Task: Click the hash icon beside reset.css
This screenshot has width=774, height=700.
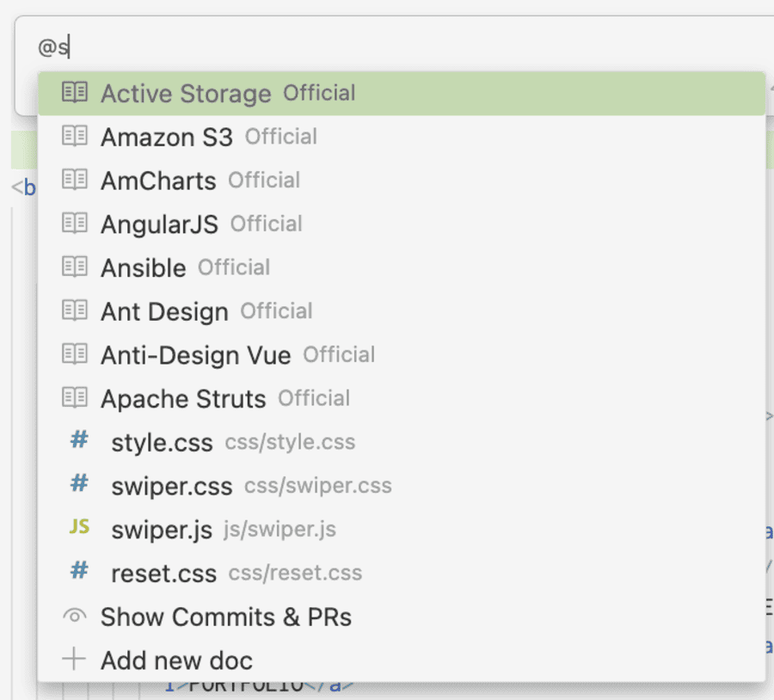Action: click(x=79, y=569)
